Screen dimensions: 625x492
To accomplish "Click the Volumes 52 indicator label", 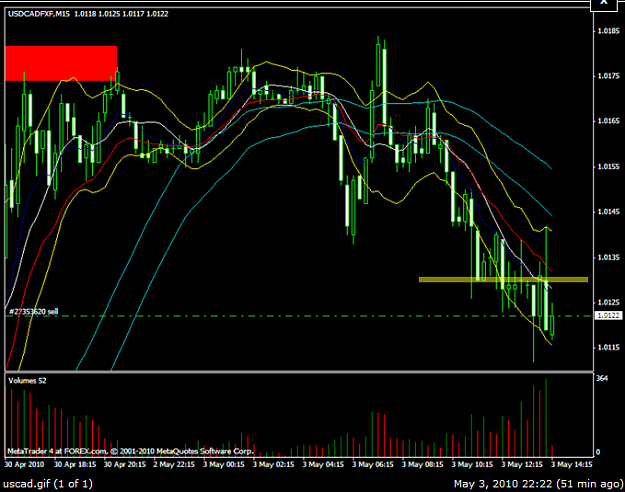I will click(x=27, y=381).
